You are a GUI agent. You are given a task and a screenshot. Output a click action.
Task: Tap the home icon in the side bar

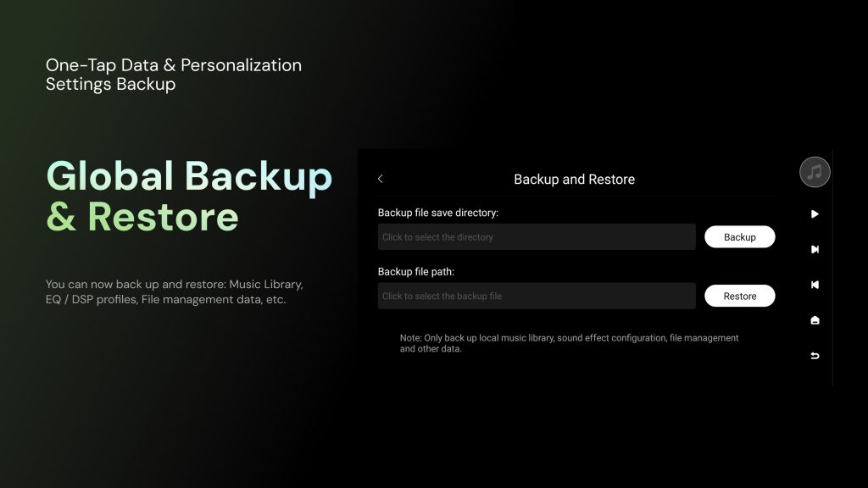(x=815, y=320)
